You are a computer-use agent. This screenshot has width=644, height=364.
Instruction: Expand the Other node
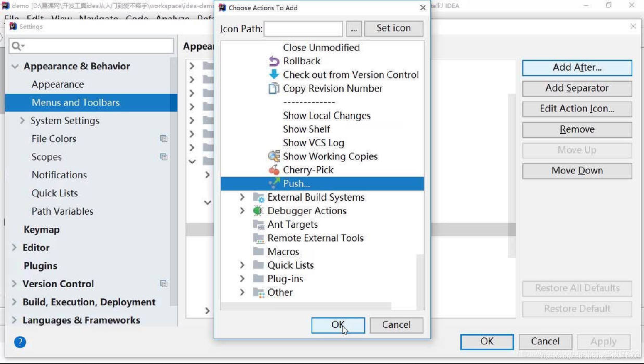(242, 292)
